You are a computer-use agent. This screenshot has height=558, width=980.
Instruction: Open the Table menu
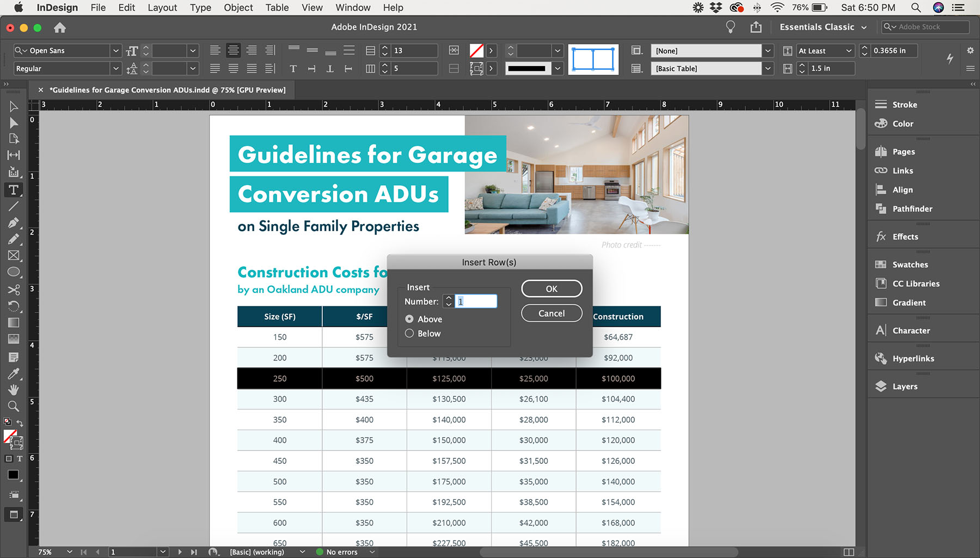pos(277,8)
